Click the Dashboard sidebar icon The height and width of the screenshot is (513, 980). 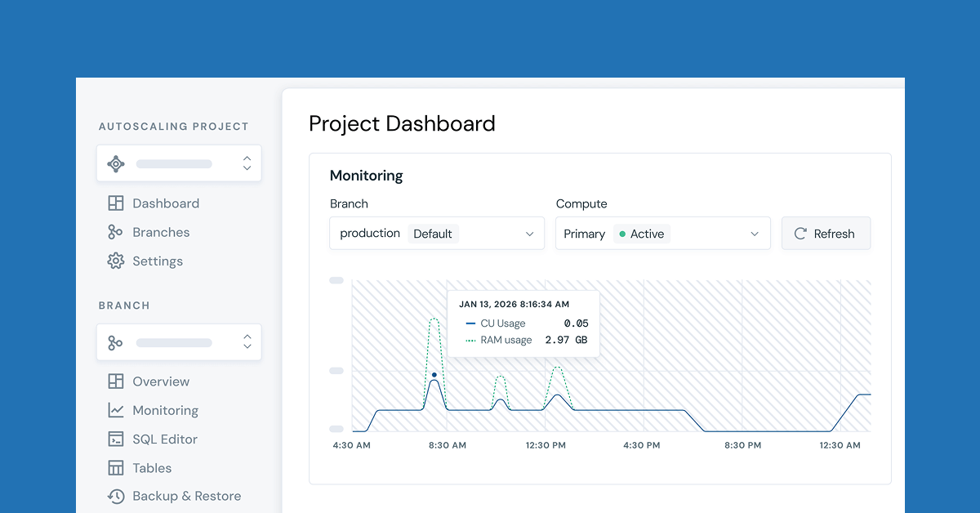pos(114,203)
